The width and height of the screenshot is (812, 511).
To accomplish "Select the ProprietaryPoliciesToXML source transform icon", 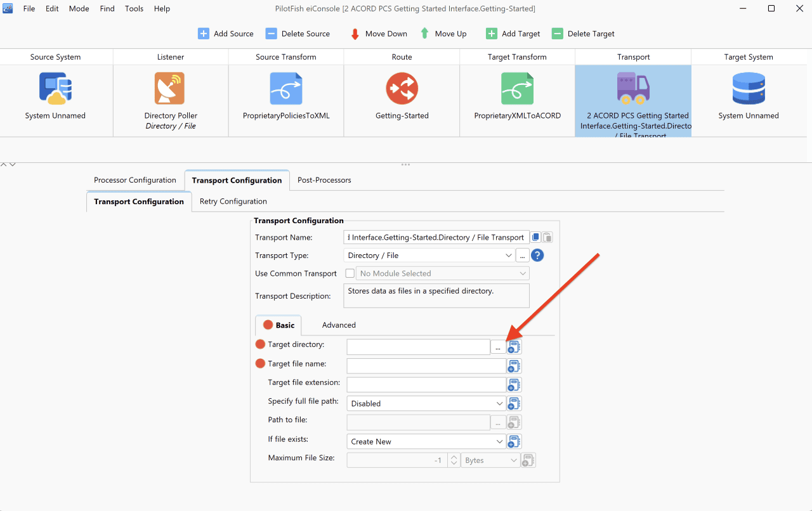I will (286, 88).
